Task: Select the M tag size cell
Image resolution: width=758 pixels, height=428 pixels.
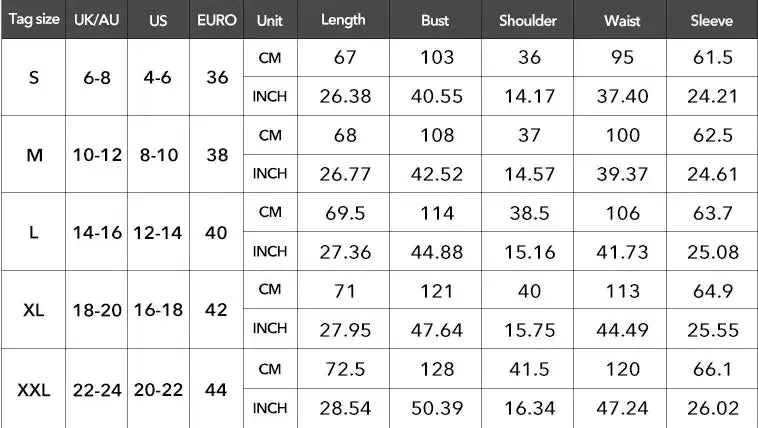Action: tap(33, 155)
